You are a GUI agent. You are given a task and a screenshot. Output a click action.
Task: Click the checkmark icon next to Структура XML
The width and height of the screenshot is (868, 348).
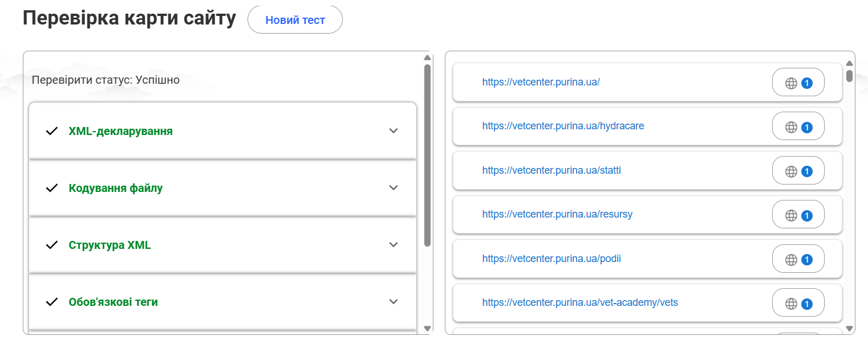52,245
